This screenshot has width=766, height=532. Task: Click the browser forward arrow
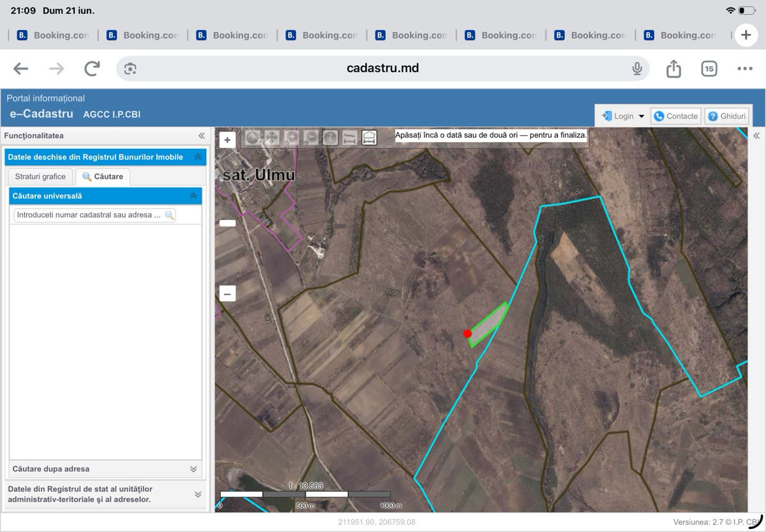tap(57, 68)
